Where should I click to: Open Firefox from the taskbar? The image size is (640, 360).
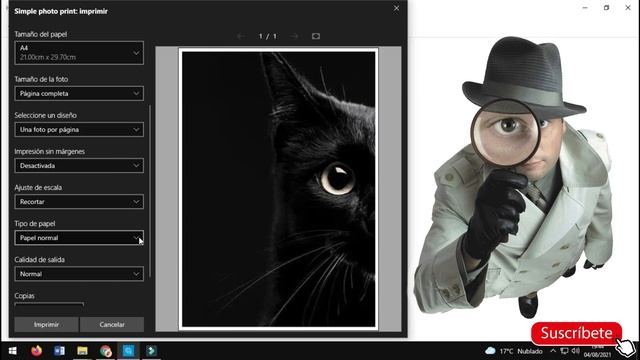tap(36, 351)
